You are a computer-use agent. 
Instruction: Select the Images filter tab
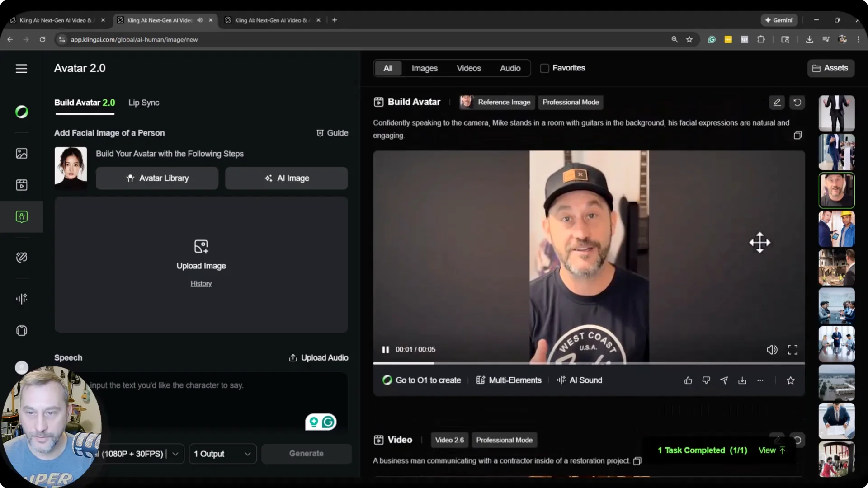click(x=425, y=68)
